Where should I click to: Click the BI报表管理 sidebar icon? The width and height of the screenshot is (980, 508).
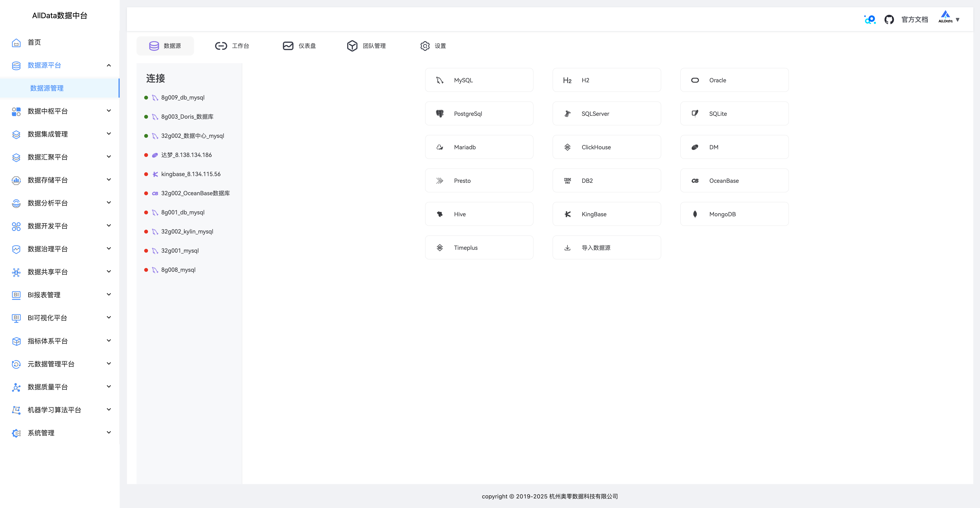click(x=16, y=295)
